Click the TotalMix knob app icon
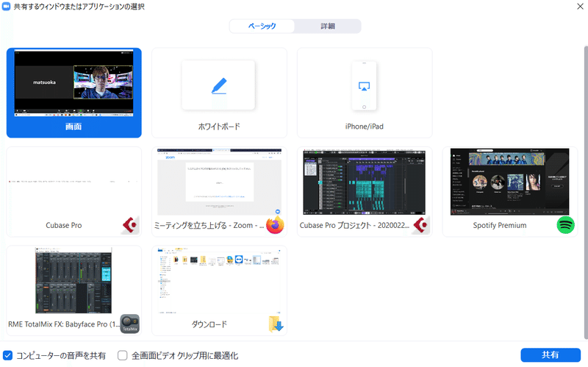 click(x=130, y=324)
